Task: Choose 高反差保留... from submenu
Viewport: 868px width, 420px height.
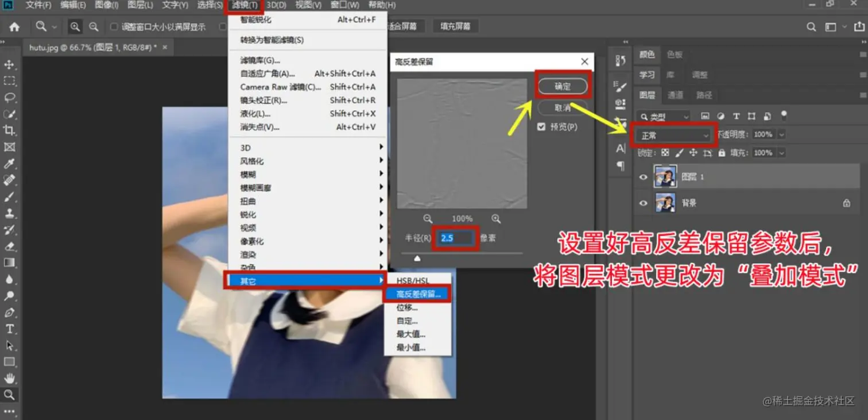Action: [417, 294]
